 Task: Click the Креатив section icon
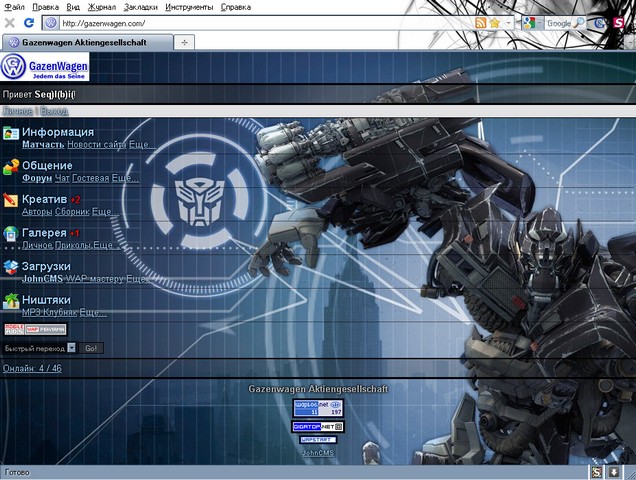[x=11, y=200]
